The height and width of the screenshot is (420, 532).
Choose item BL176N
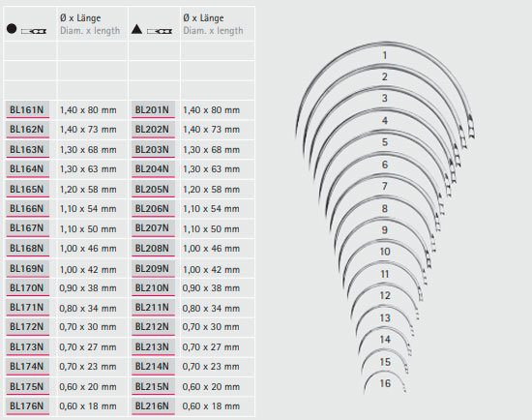pos(27,406)
